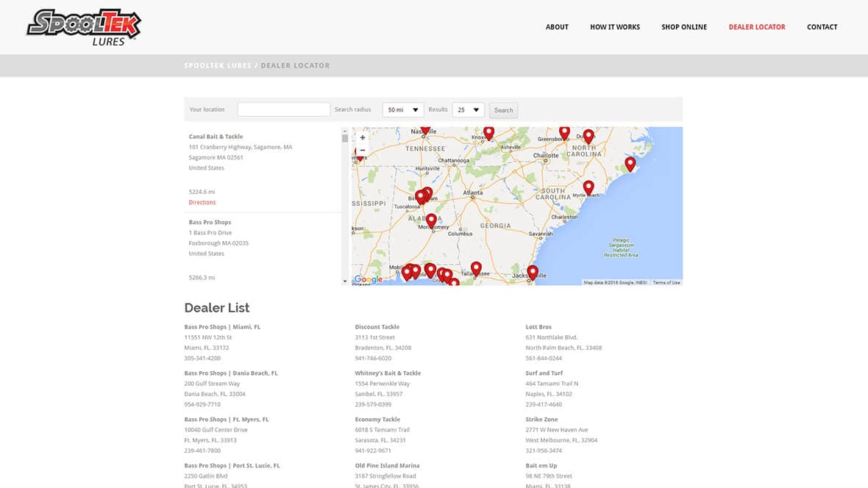Click the marker near Greensboro
This screenshot has height=488, width=868.
pyautogui.click(x=564, y=132)
